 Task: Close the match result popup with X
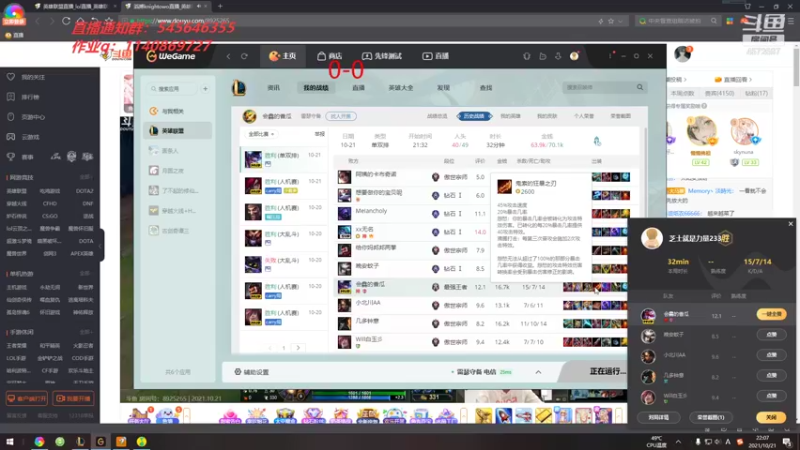[791, 223]
